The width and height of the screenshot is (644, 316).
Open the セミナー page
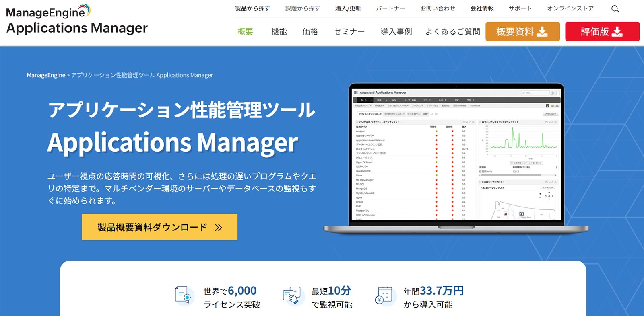[349, 31]
